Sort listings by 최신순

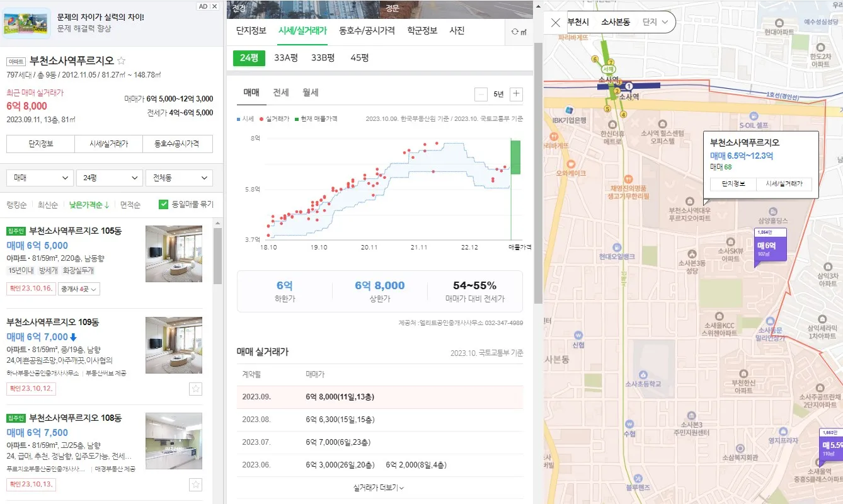[x=48, y=205]
